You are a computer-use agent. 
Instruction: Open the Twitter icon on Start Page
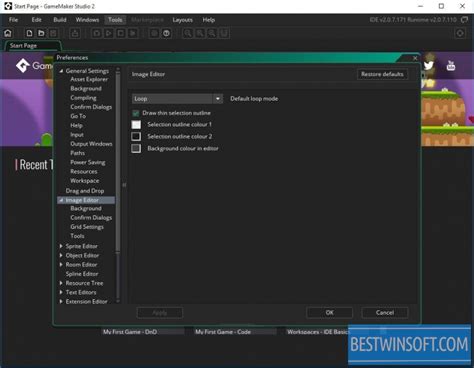(x=429, y=65)
